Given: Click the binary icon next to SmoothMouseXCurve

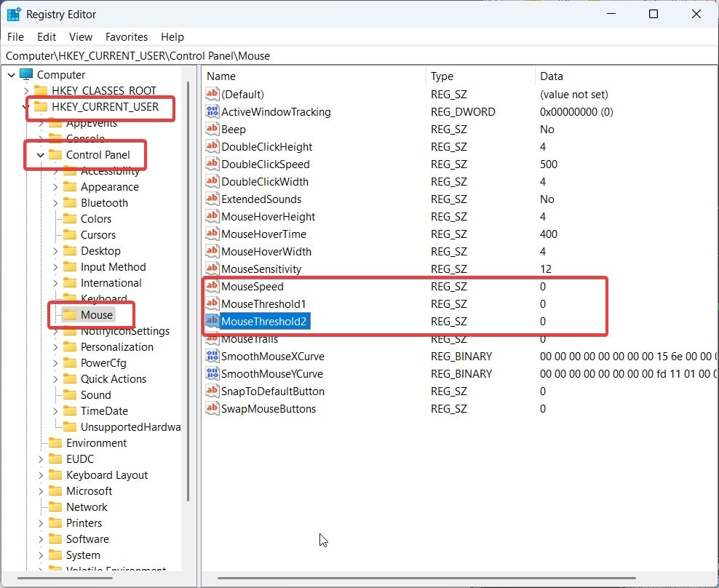Looking at the screenshot, I should pos(212,357).
